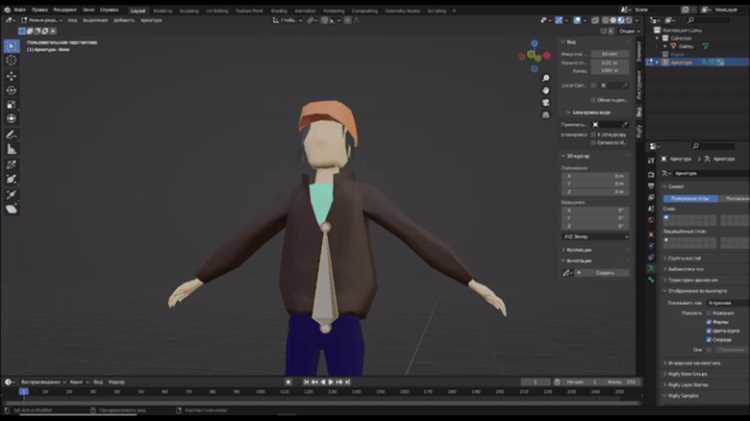The height and width of the screenshot is (421, 750).
Task: Select the Scale tool
Action: pos(11,105)
